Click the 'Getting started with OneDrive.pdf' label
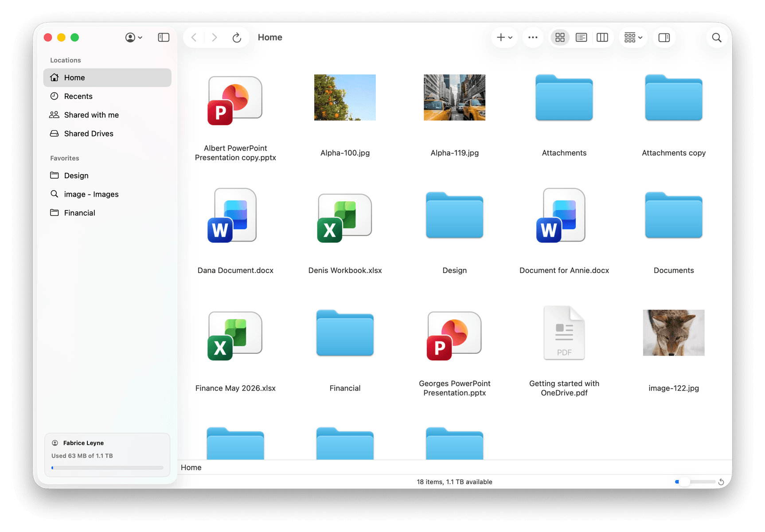Screen dimensions: 765x532 (x=564, y=388)
